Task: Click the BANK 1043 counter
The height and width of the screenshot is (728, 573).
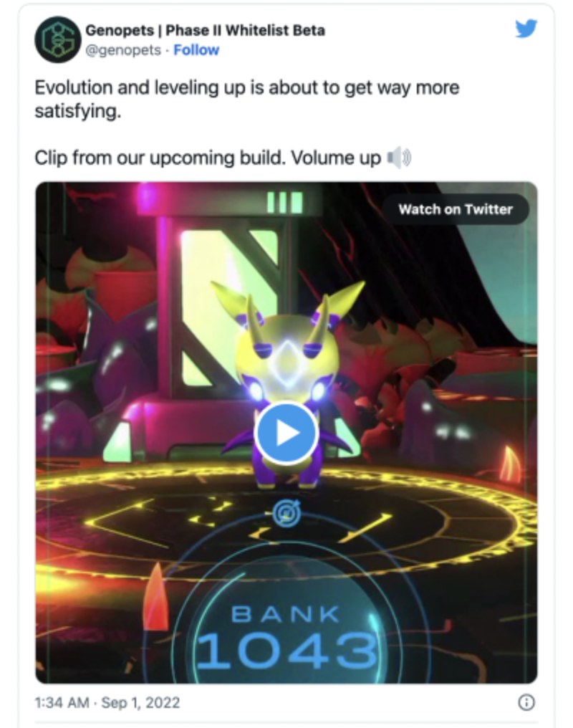Action: 286,637
